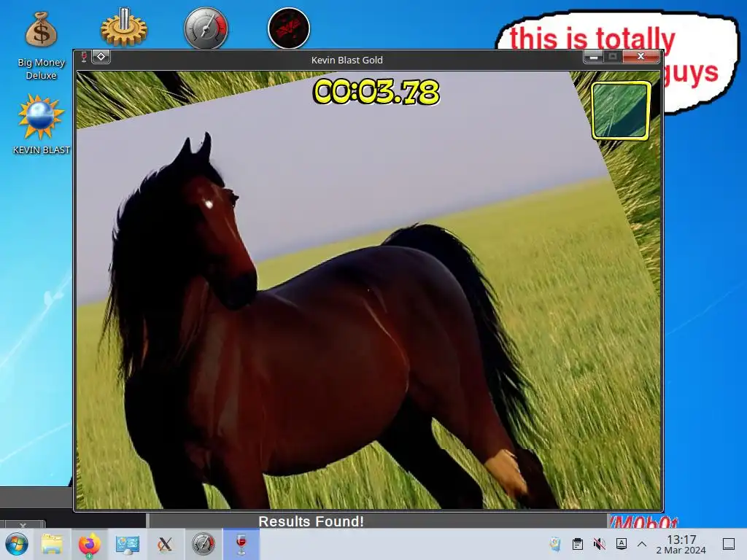Open the black round red-logo desktop icon
Screen dimensions: 747x560
(289, 28)
